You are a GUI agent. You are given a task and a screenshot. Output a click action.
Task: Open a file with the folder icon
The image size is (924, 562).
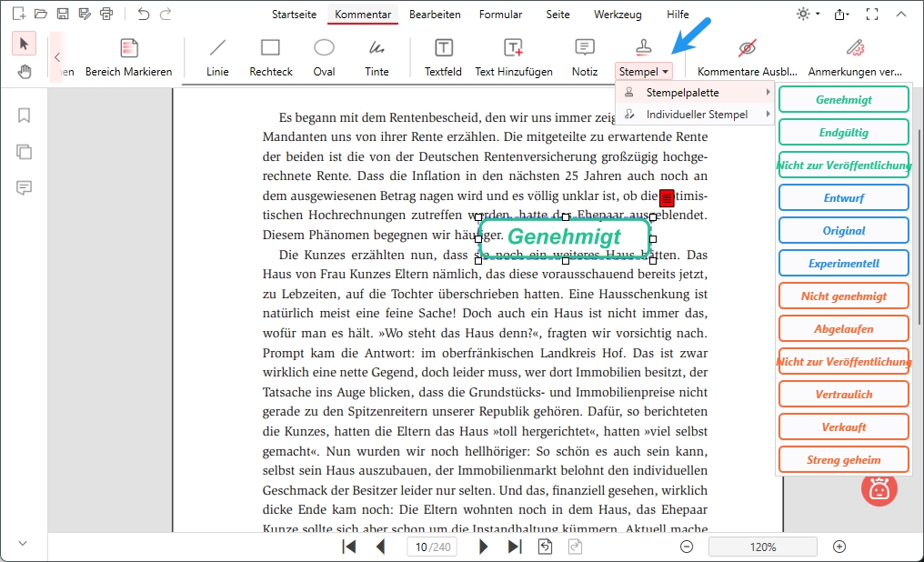pyautogui.click(x=41, y=14)
